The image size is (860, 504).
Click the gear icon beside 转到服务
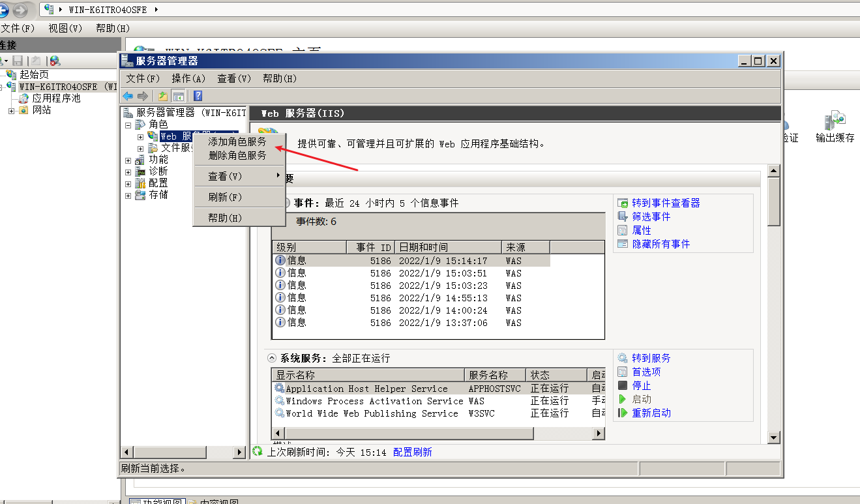(x=623, y=358)
